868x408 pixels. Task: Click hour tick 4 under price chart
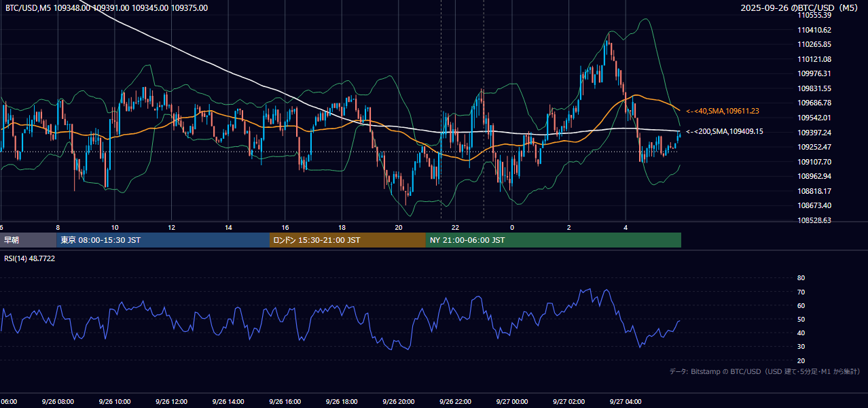[626, 227]
